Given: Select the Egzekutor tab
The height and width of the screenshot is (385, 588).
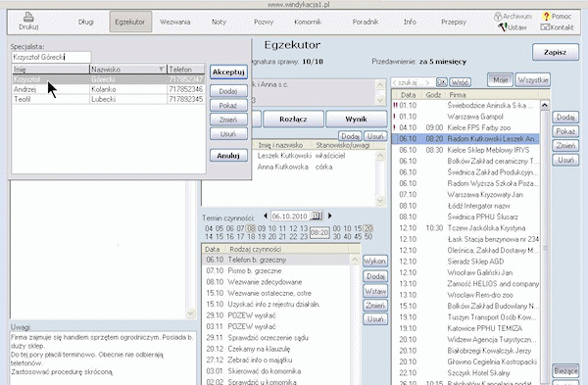Looking at the screenshot, I should tap(130, 22).
